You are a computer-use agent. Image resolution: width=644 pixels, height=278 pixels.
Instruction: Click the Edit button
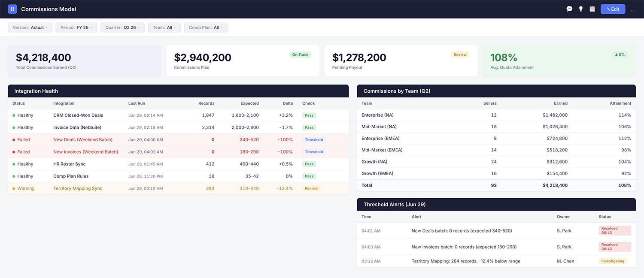click(613, 9)
